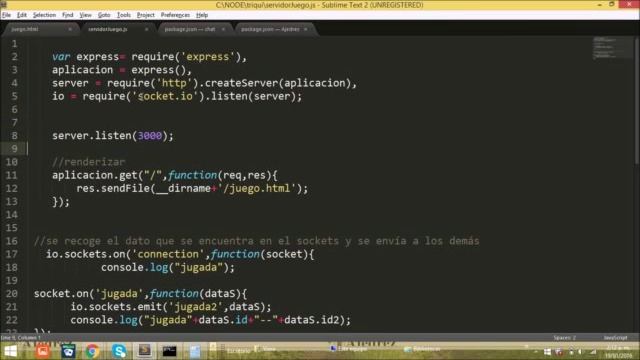Open the Goto menu

click(x=104, y=15)
